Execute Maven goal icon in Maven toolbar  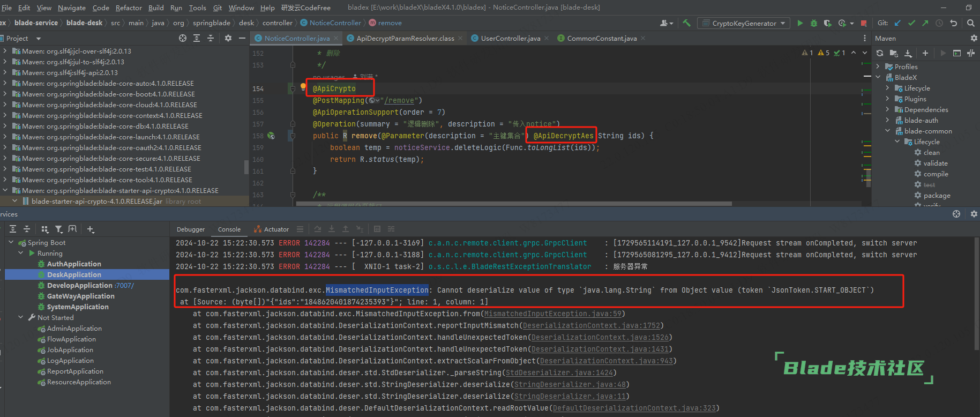click(x=957, y=53)
